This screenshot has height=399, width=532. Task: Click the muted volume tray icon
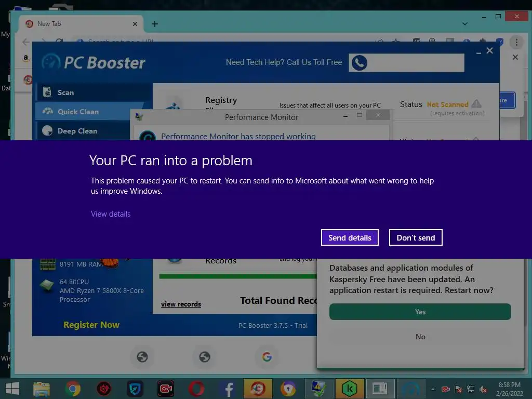click(483, 389)
